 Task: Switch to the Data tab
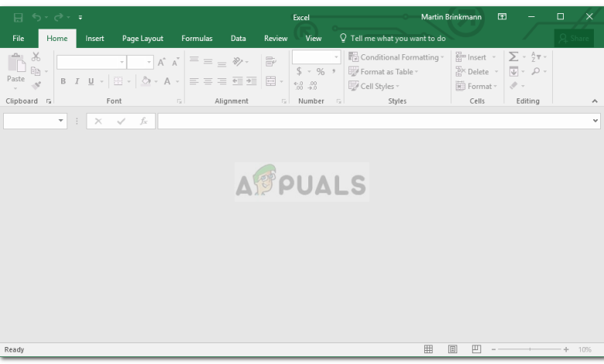click(x=238, y=38)
